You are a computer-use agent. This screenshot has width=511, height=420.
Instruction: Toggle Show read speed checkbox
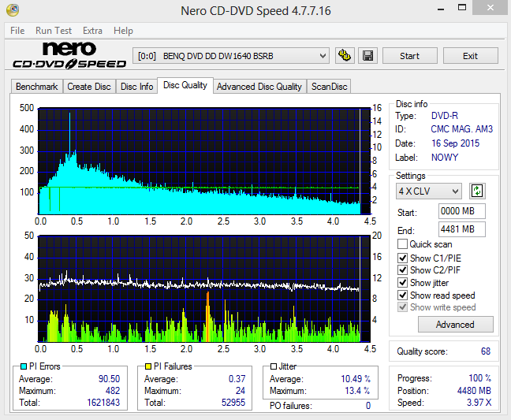[402, 295]
